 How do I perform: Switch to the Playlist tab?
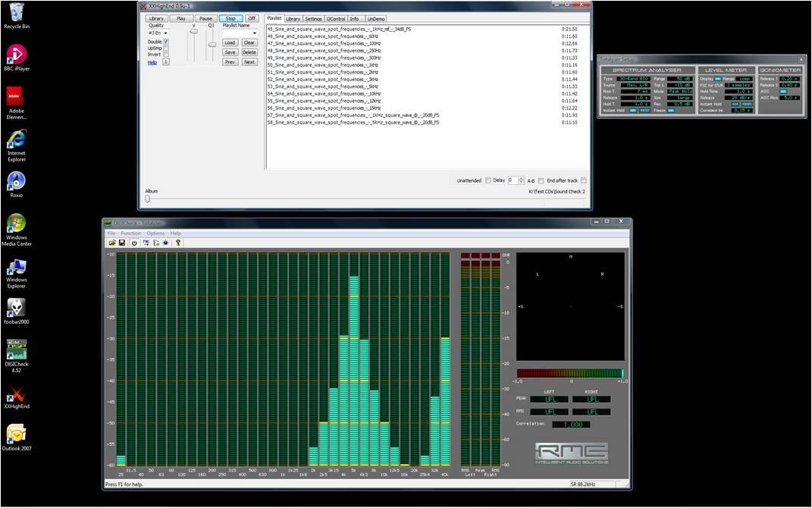(x=274, y=18)
